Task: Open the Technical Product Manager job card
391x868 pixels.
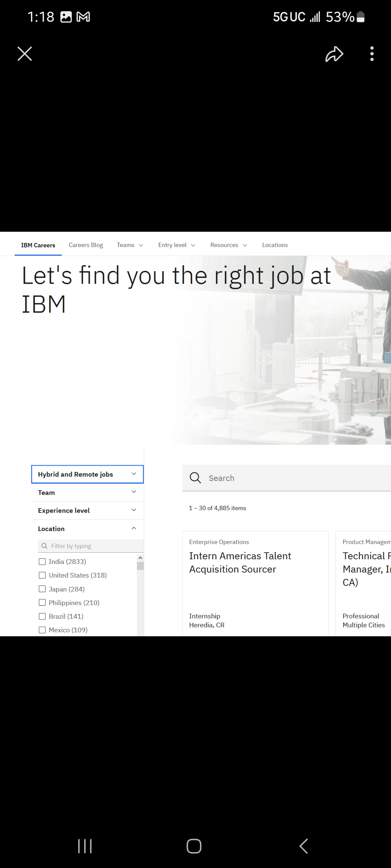Action: [x=363, y=584]
